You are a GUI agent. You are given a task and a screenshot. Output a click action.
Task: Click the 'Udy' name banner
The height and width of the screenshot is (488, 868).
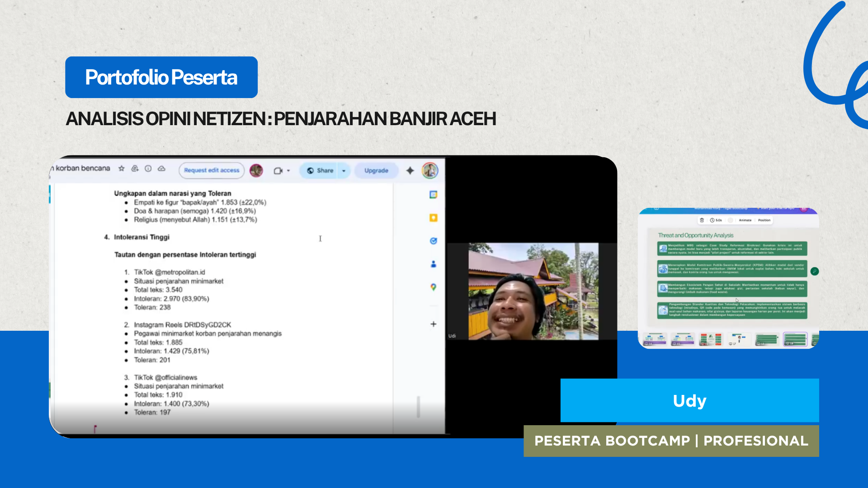(689, 400)
